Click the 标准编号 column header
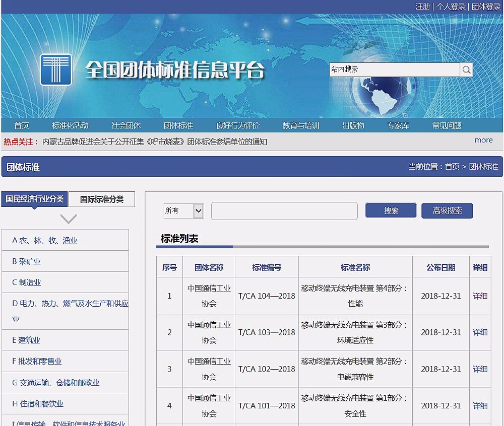Screen dimensions: 504x426 click(x=267, y=267)
